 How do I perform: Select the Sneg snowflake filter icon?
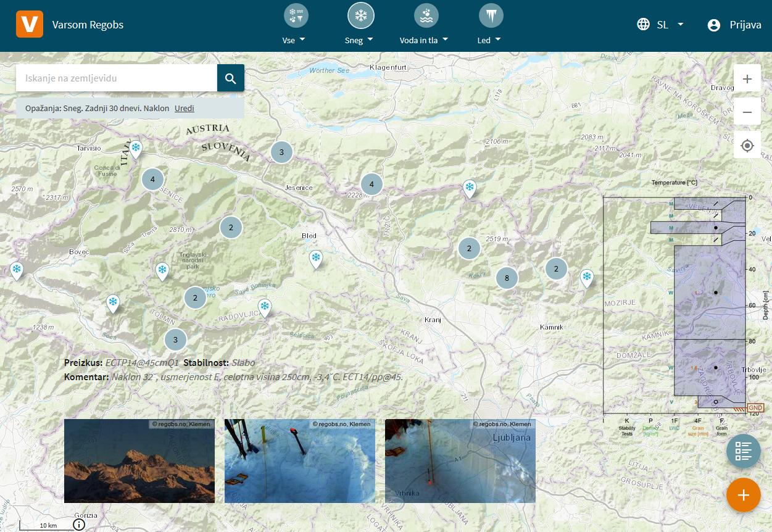pos(361,15)
